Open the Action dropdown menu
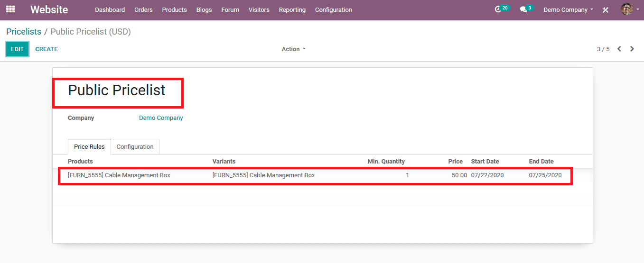The height and width of the screenshot is (263, 644). click(x=294, y=49)
